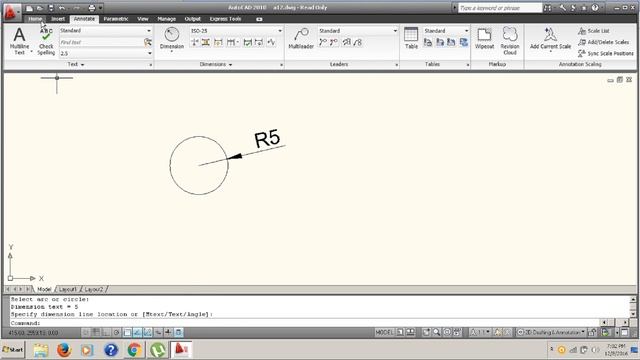
Task: Click the Multileader button
Action: 301,39
